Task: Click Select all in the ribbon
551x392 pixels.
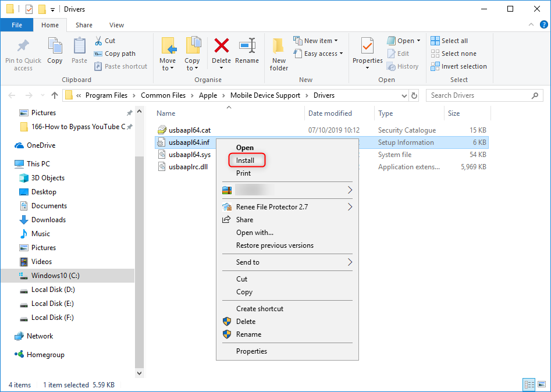Action: coord(449,41)
